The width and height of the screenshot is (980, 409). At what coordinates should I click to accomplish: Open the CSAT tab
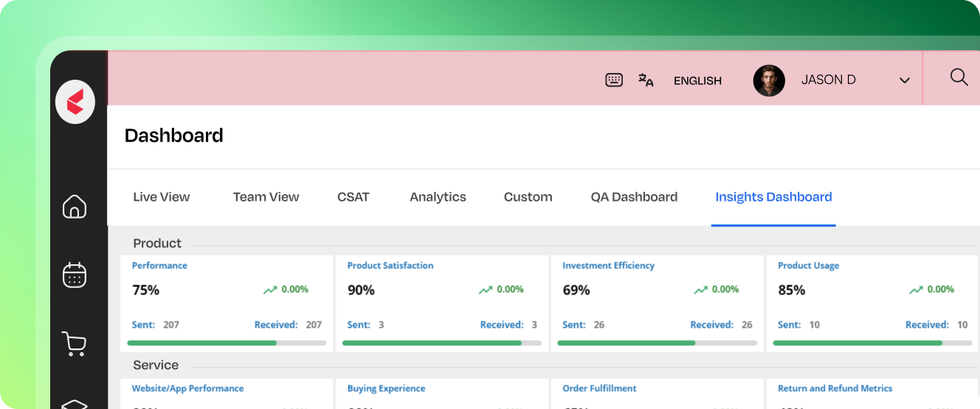[x=353, y=197]
